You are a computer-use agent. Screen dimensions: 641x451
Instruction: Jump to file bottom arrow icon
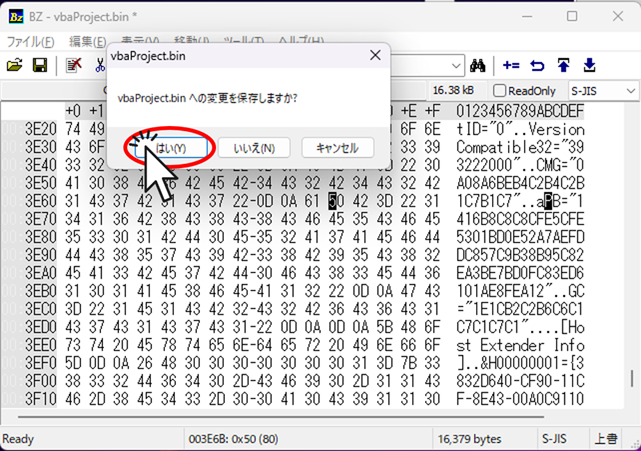pos(589,65)
